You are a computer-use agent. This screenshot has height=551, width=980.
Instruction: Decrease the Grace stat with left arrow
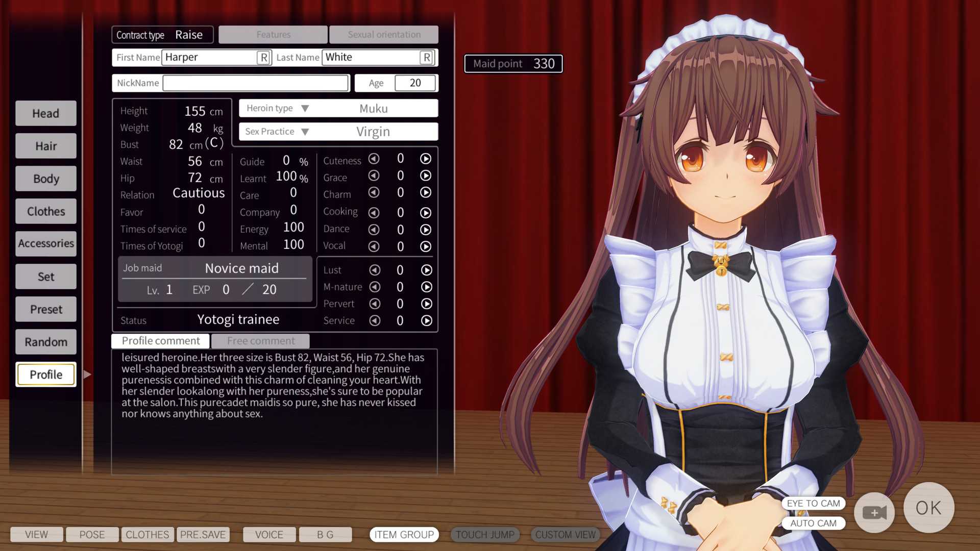pos(374,176)
